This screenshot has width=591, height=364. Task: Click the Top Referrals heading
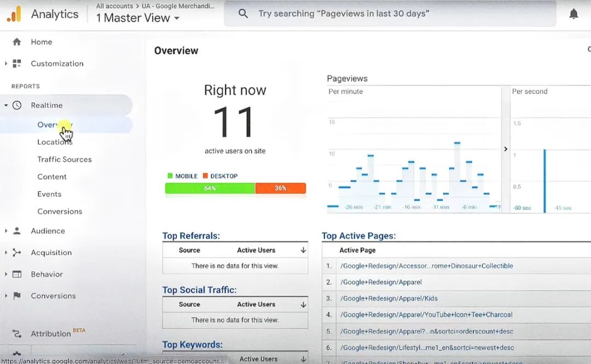(191, 236)
